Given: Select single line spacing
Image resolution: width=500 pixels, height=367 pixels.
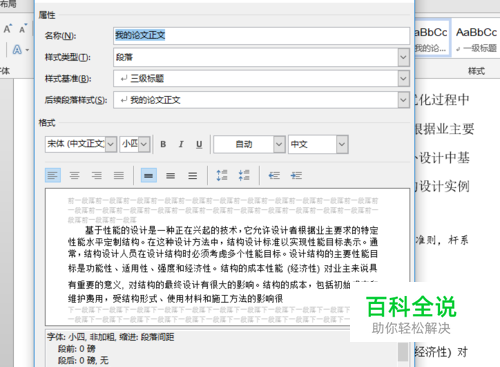Looking at the screenshot, I should tap(149, 175).
